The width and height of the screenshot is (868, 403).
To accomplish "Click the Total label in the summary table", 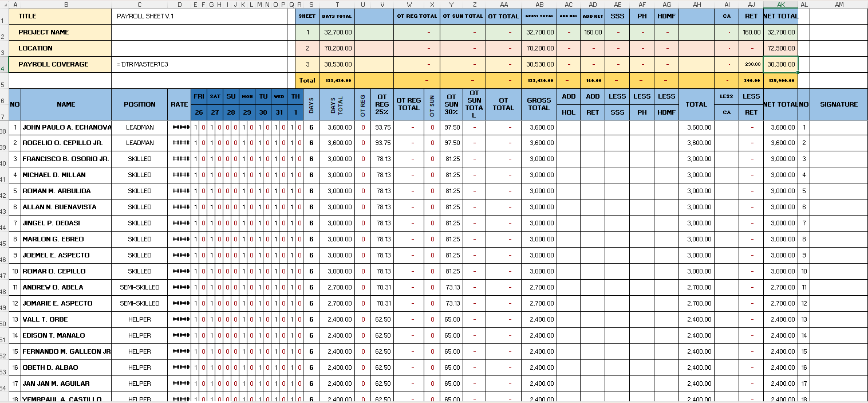I will click(307, 80).
